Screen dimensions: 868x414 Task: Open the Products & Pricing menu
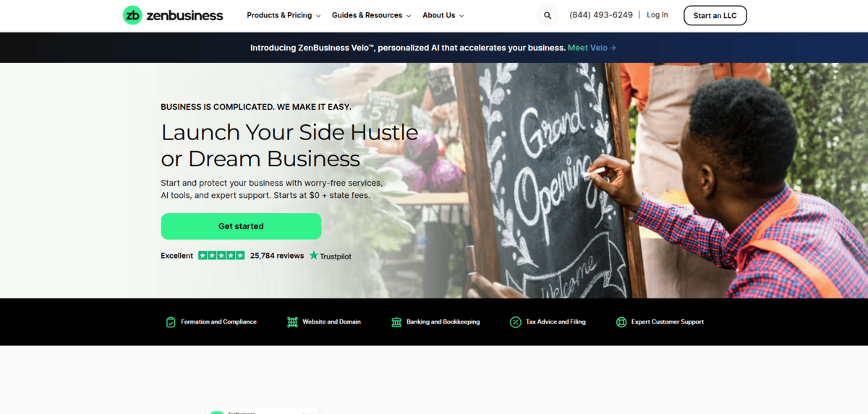(284, 15)
